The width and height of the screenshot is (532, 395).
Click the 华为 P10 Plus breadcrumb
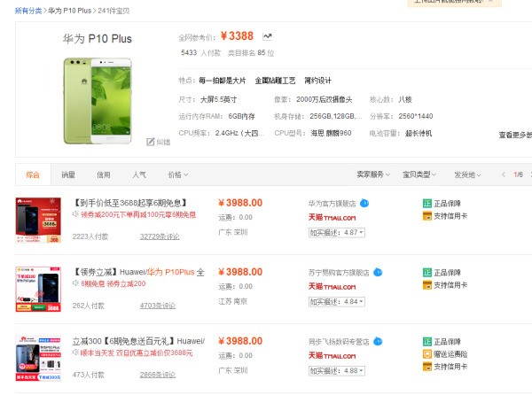(69, 11)
